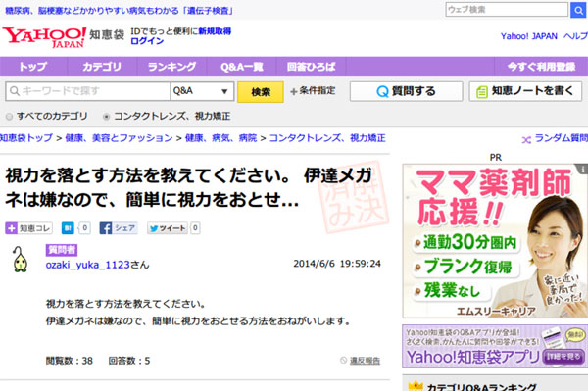The image size is (588, 391).
Task: Click the 質問する button
Action: click(407, 91)
